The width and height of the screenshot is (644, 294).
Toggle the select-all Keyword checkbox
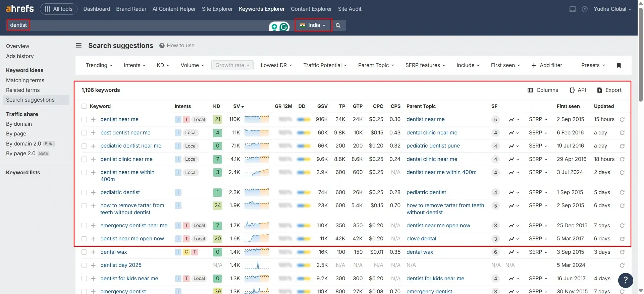[84, 106]
